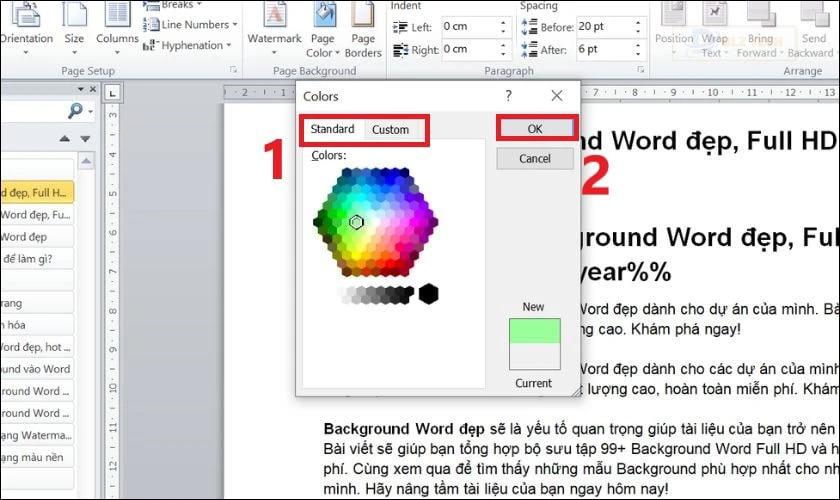840x500 pixels.
Task: Launch the Page Setup dialog
Action: click(233, 70)
